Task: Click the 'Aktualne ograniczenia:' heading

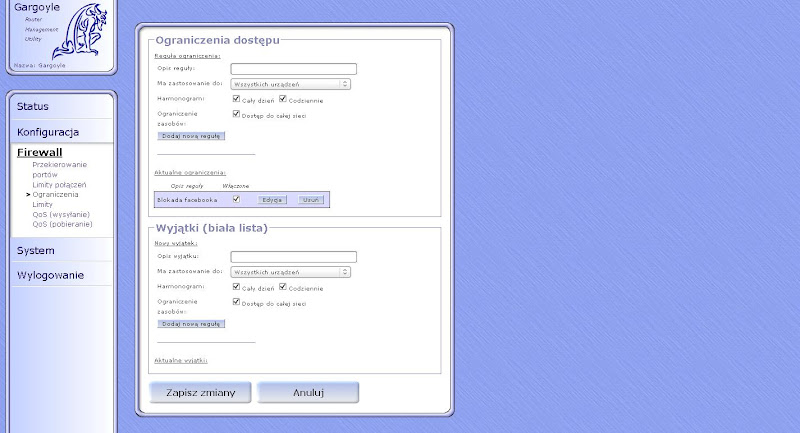Action: [x=190, y=173]
